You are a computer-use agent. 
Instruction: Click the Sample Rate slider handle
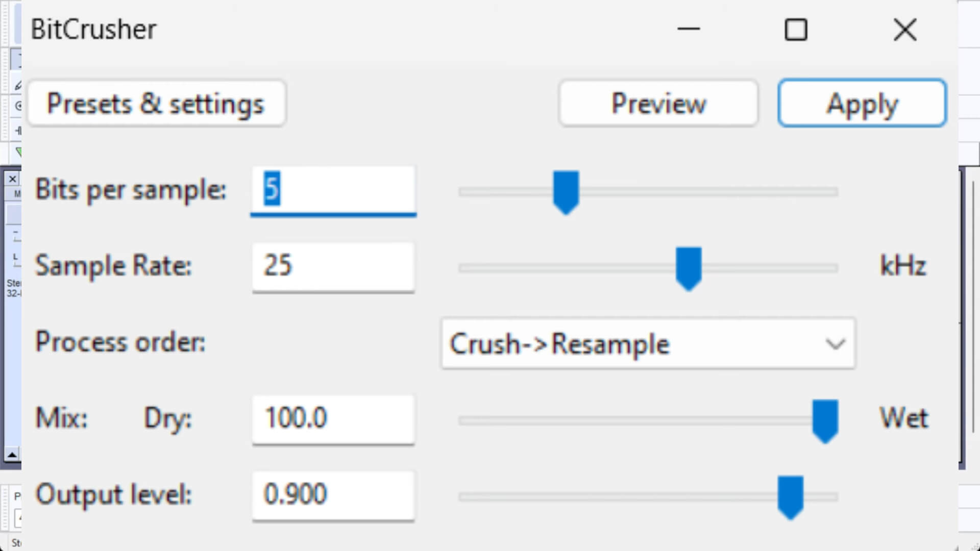[x=688, y=268]
